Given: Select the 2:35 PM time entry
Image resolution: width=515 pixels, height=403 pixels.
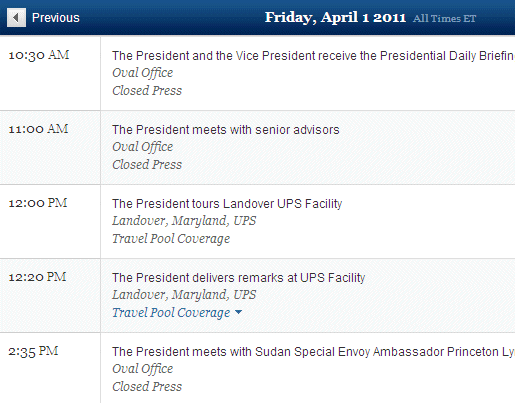Looking at the screenshot, I should (33, 351).
